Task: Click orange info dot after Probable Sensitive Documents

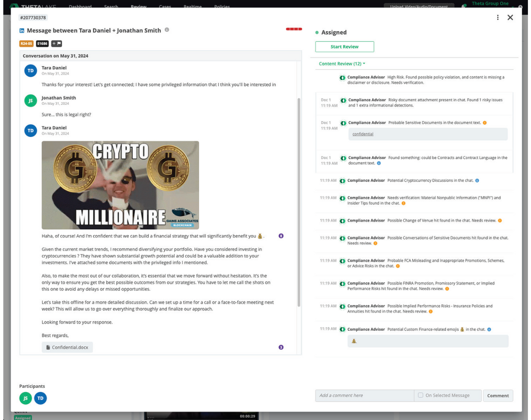Action: click(x=485, y=123)
